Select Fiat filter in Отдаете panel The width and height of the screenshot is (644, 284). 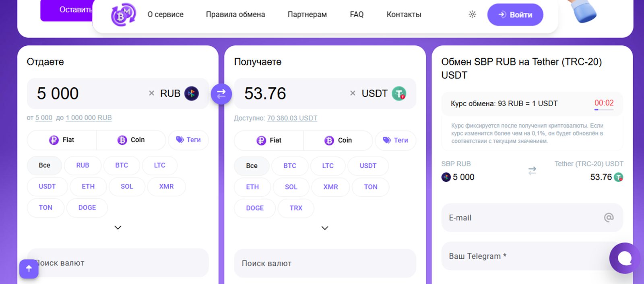[x=62, y=140]
